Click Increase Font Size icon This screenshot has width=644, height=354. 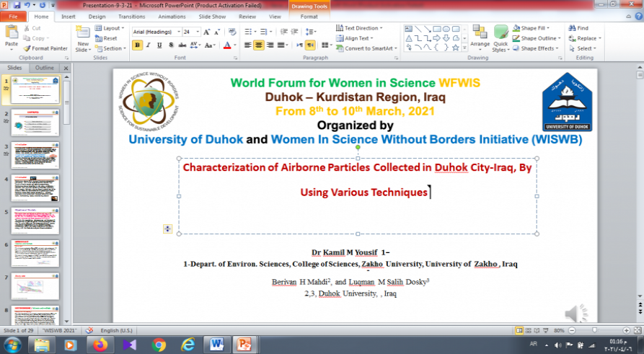coord(207,32)
